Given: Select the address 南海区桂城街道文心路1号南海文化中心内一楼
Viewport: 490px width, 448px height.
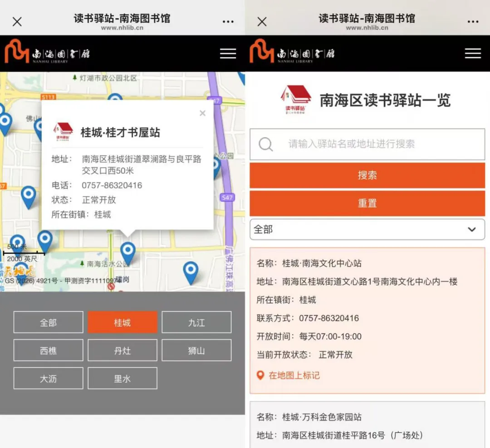Looking at the screenshot, I should pyautogui.click(x=370, y=282).
